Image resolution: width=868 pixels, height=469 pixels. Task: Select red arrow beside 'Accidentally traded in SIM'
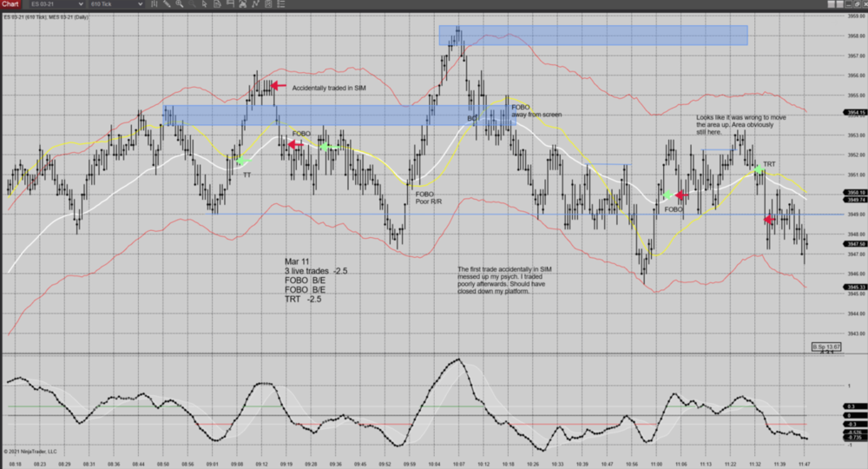coord(279,86)
